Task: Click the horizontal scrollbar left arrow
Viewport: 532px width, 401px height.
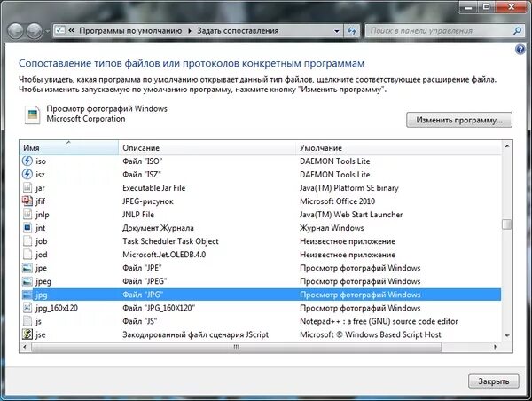Action: coord(25,347)
